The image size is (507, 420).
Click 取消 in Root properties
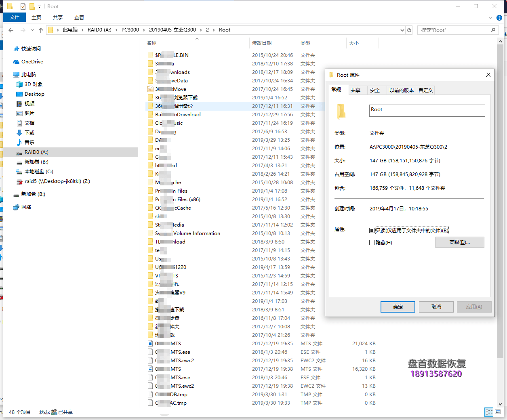[436, 307]
